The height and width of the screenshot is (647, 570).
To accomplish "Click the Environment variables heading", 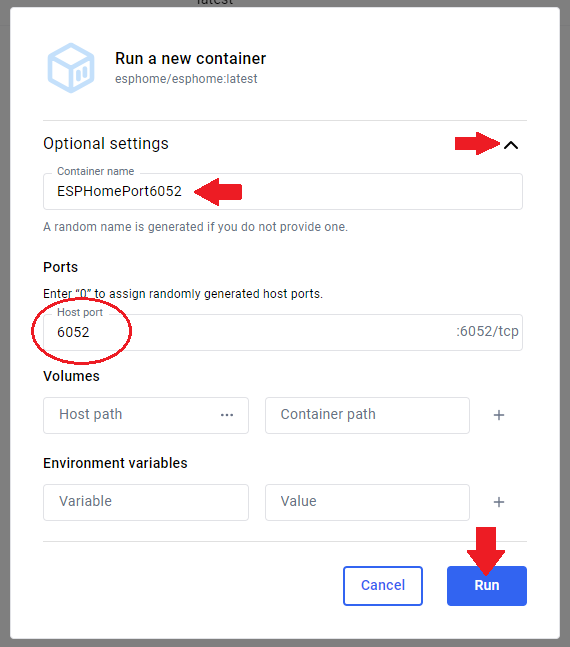I will (115, 463).
